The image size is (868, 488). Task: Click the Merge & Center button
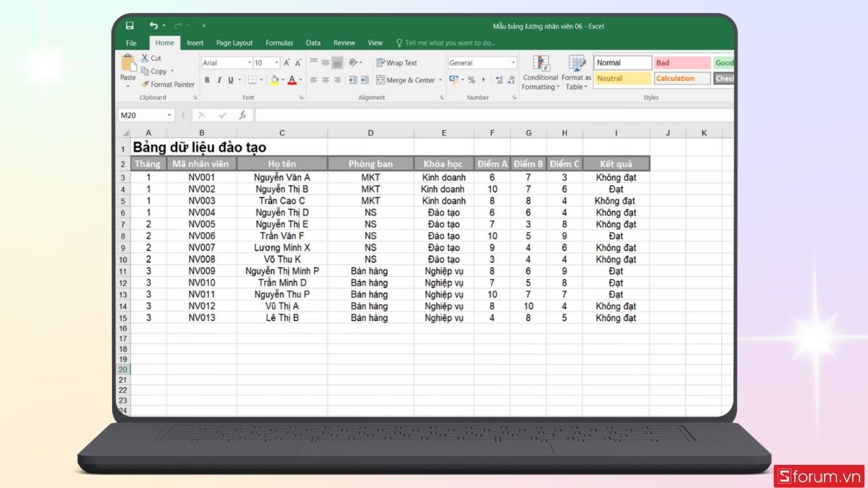click(405, 80)
